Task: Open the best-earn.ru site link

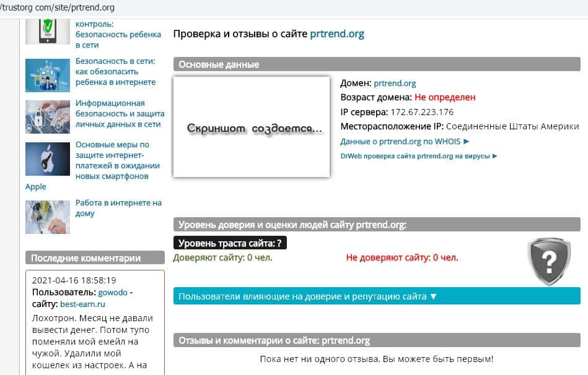Action: coord(82,304)
